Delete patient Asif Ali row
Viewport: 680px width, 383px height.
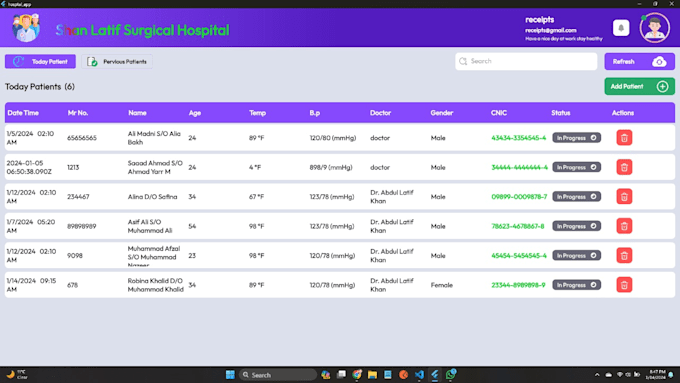tap(624, 226)
